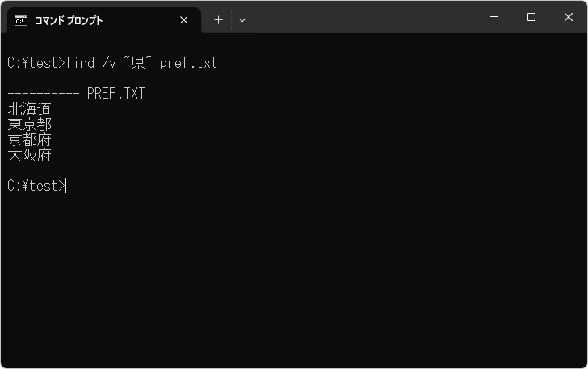Click the empty title bar area
The height and width of the screenshot is (369, 588).
[363, 17]
